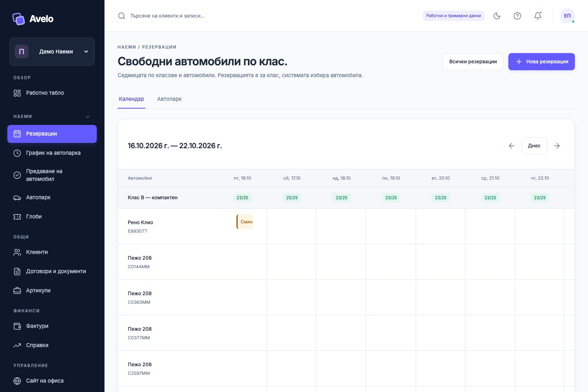Viewport: 588px width, 392px height.
Task: Open Сайт на офиса globe icon
Action: click(x=17, y=381)
